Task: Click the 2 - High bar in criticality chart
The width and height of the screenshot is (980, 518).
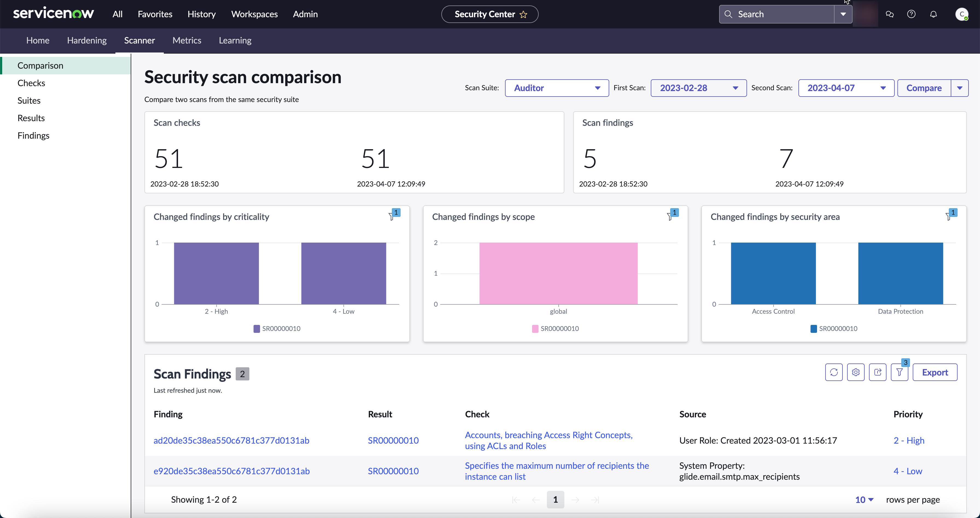Action: tap(217, 273)
